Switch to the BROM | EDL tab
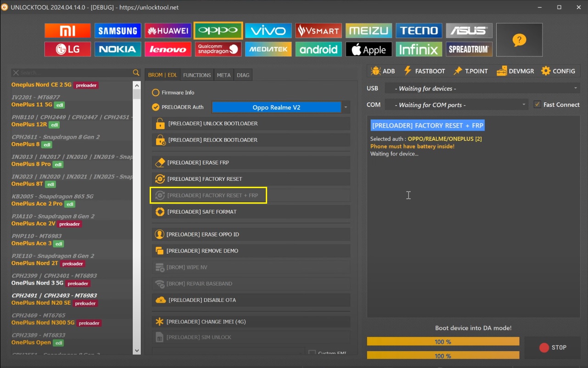The image size is (588, 368). (x=162, y=75)
